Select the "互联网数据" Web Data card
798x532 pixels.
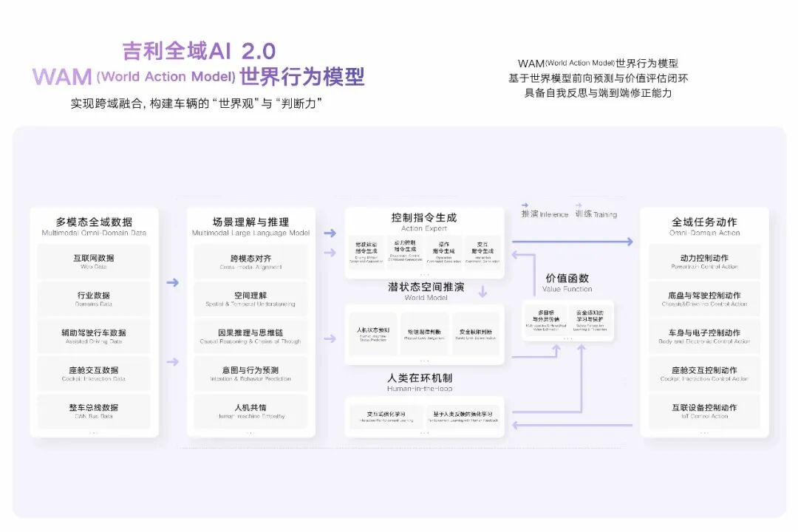[94, 261]
